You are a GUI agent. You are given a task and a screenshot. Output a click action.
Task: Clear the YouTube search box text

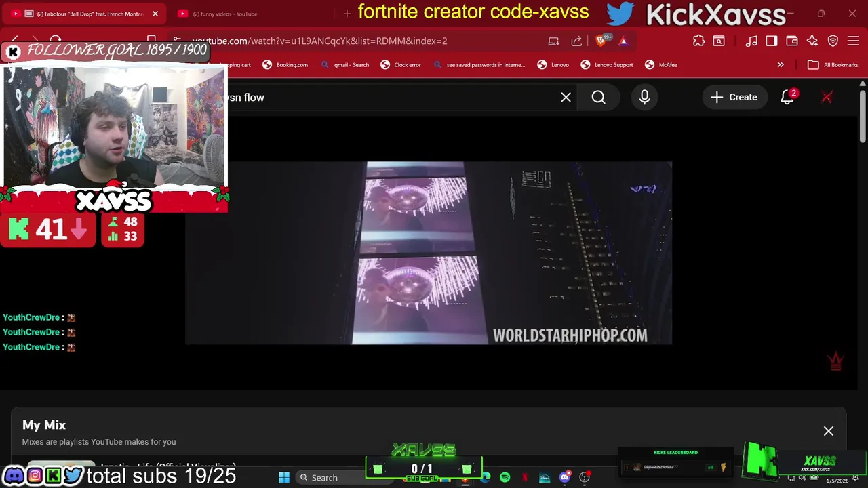(566, 98)
